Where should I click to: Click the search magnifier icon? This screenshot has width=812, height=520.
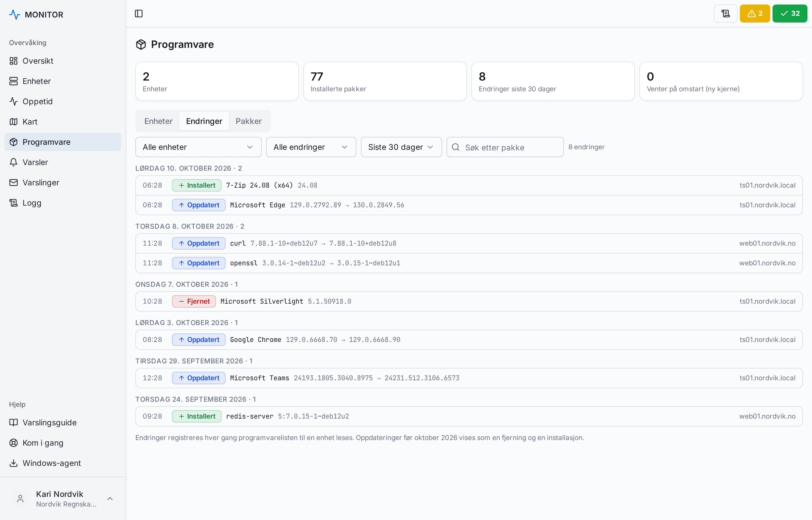click(456, 147)
